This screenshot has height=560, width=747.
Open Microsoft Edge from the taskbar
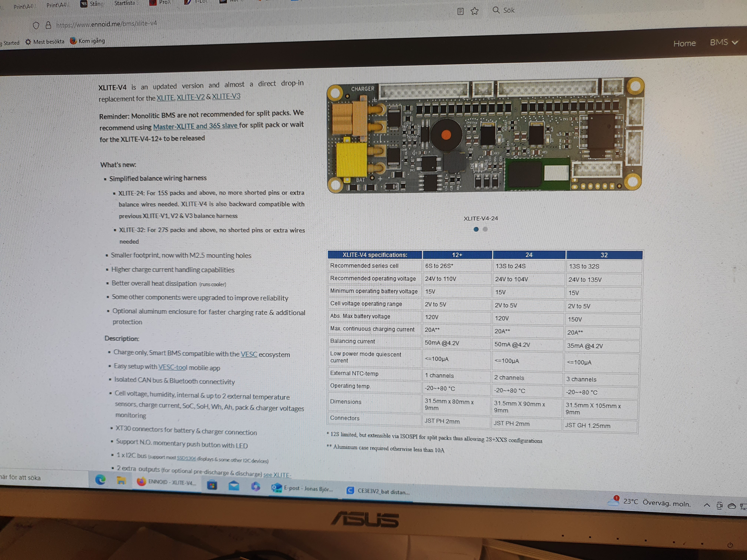[100, 480]
